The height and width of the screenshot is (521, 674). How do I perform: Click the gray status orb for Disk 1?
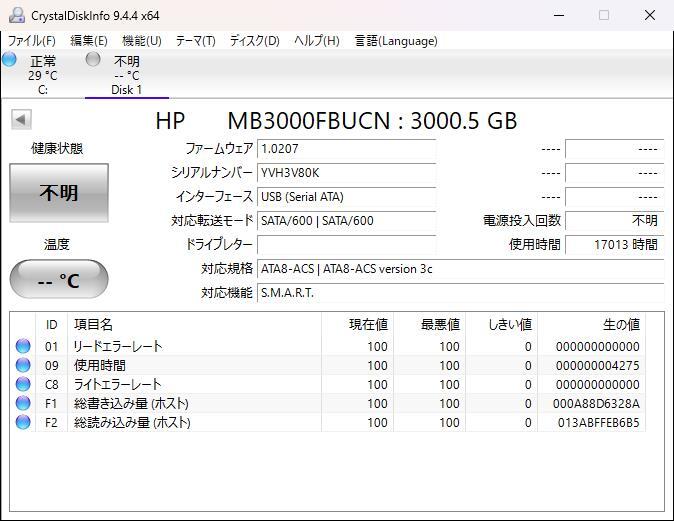click(x=93, y=60)
